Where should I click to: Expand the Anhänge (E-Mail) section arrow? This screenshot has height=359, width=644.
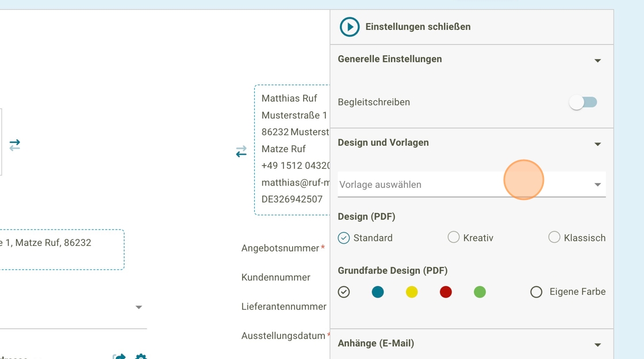597,345
